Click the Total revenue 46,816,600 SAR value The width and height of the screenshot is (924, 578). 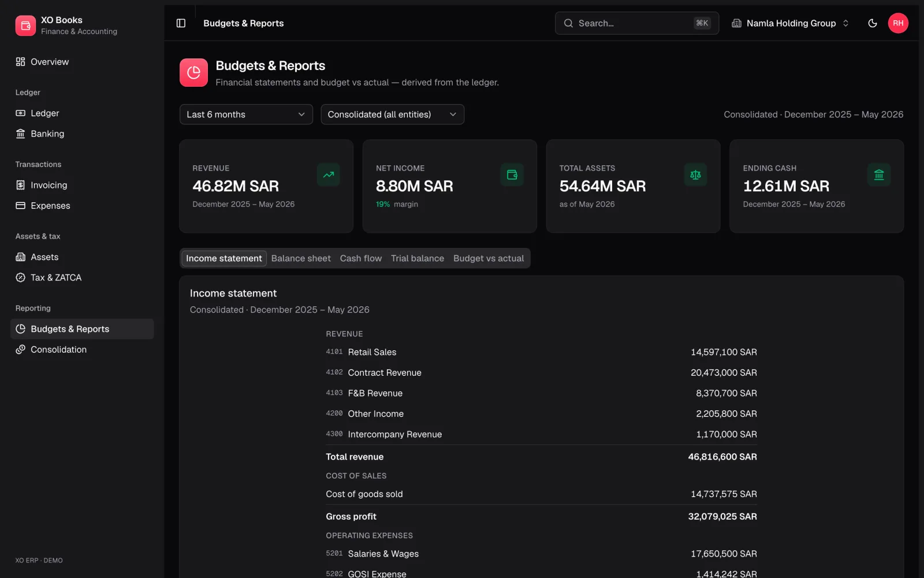(x=722, y=457)
